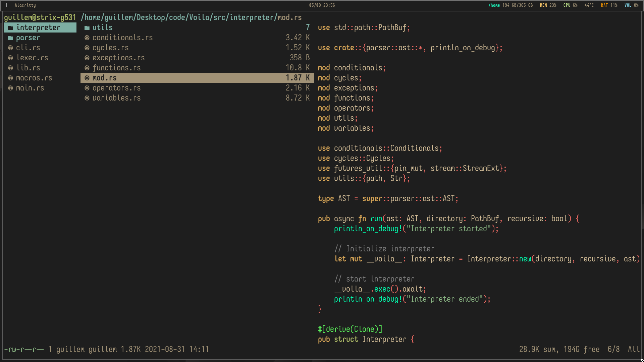Select lib.rs in the left column

click(28, 68)
